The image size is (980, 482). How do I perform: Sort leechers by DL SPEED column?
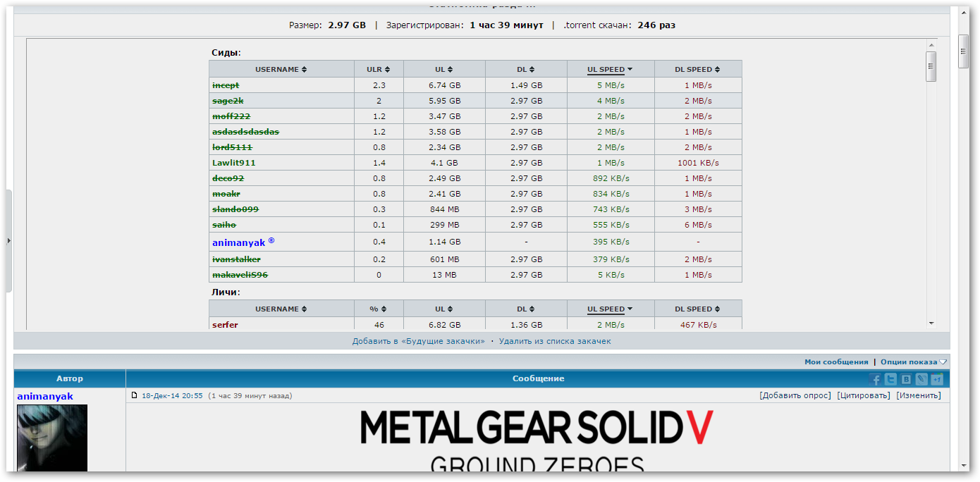click(x=697, y=309)
